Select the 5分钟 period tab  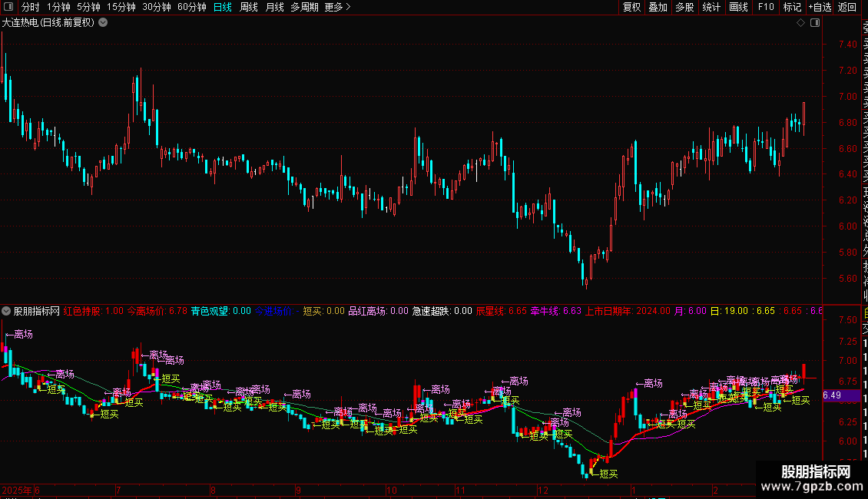click(x=88, y=7)
